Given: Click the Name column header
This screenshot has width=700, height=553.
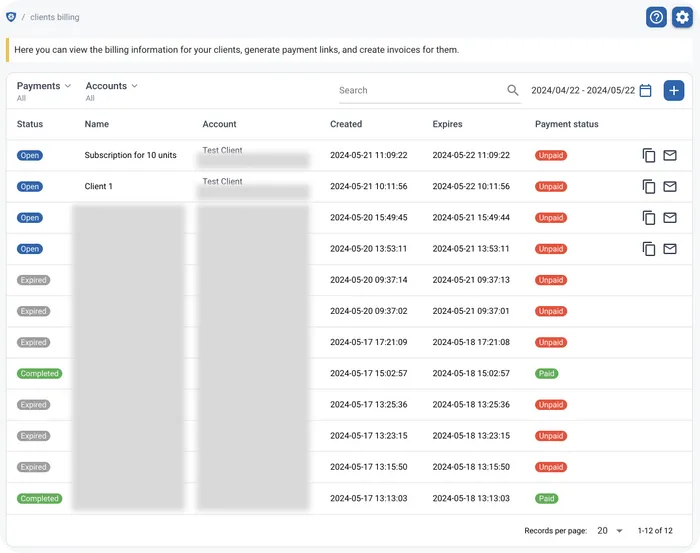Looking at the screenshot, I should 96,124.
